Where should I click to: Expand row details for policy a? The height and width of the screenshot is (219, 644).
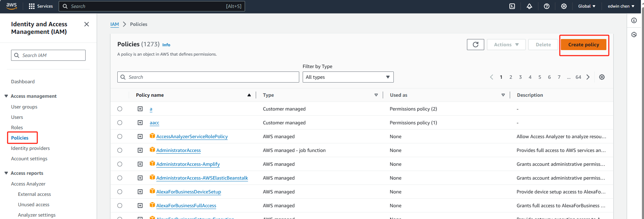[140, 109]
